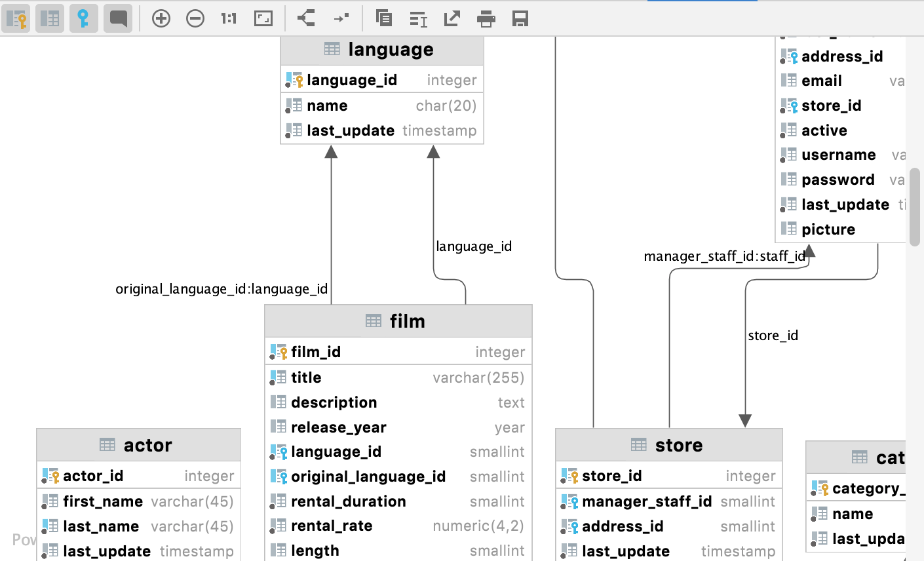Screen dimensions: 924x561
Task: Click name column in category table
Action: 856,514
